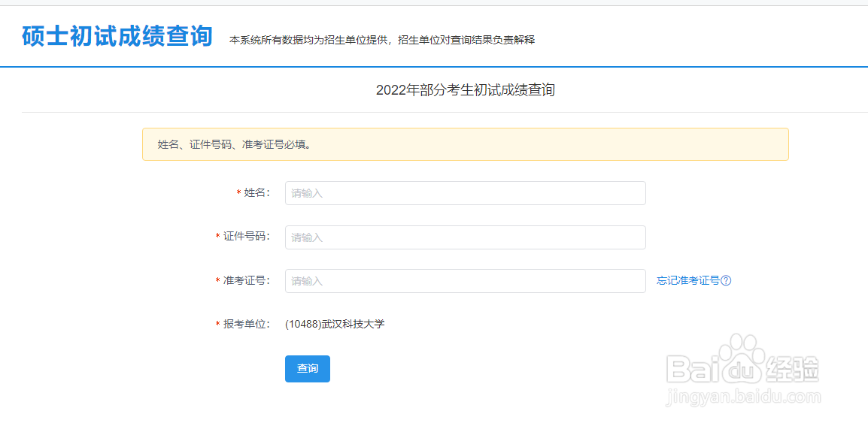Click the red asterisk beside 报考单位
868x426 pixels.
coord(218,325)
